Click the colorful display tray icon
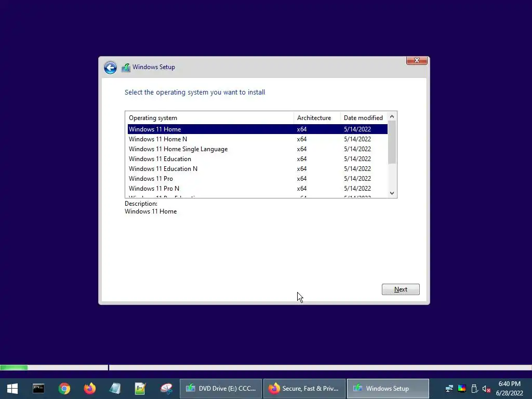Screen dimensions: 532x399 pos(462,389)
